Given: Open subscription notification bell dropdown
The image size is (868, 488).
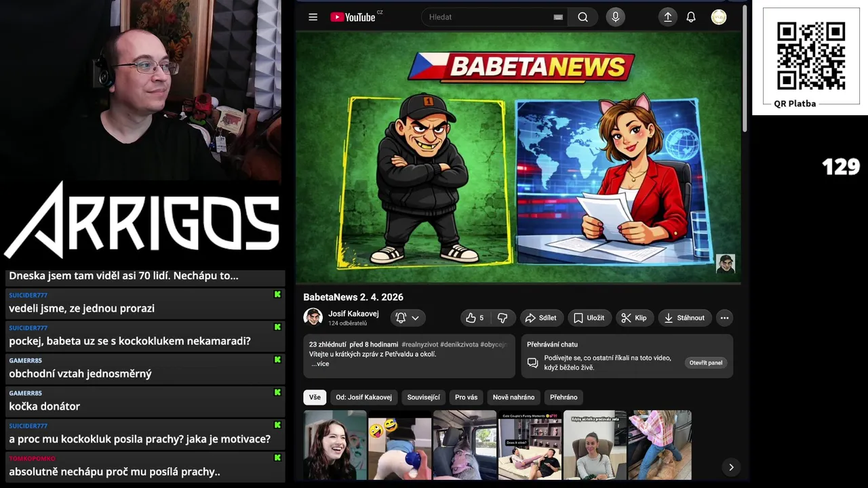Looking at the screenshot, I should tap(408, 318).
